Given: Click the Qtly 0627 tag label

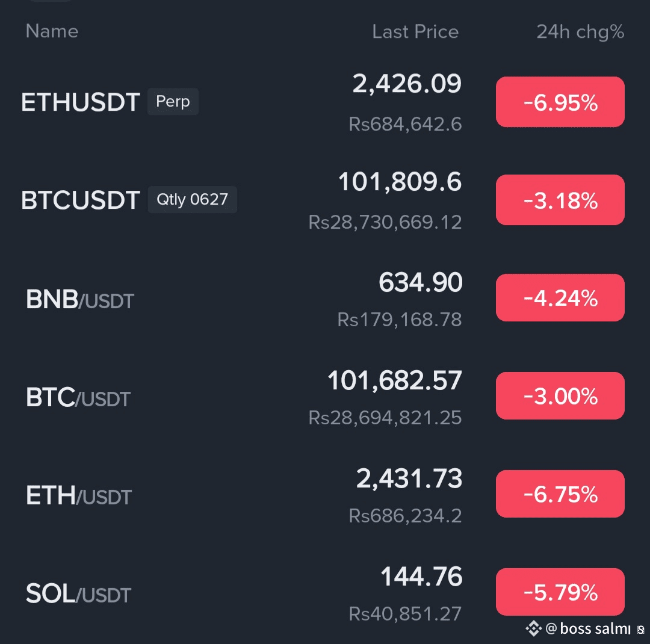Looking at the screenshot, I should click(x=193, y=200).
